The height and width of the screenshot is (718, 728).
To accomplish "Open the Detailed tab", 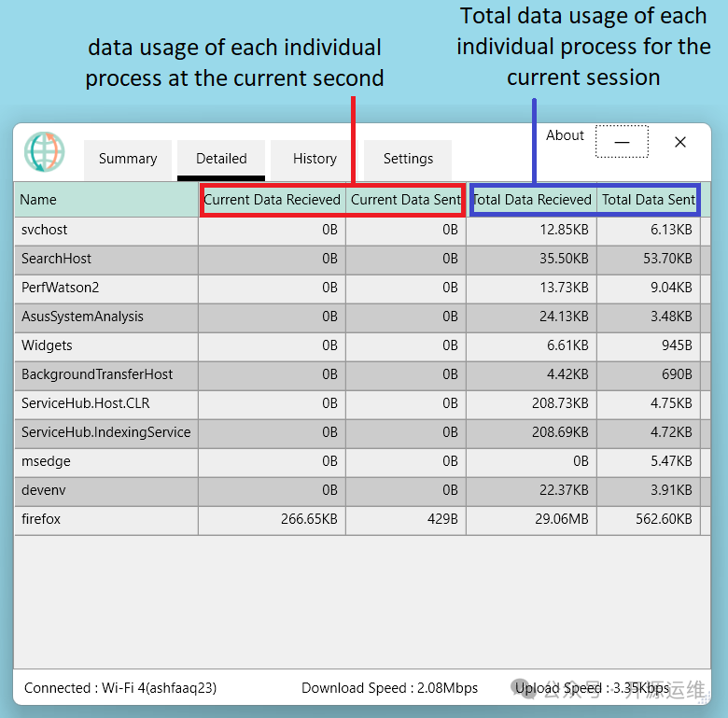I will point(221,159).
